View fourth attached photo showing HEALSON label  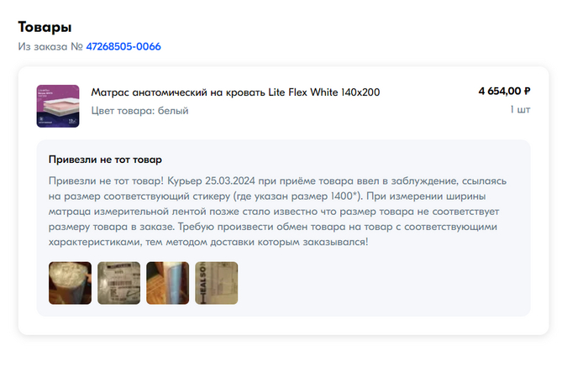pos(217,283)
